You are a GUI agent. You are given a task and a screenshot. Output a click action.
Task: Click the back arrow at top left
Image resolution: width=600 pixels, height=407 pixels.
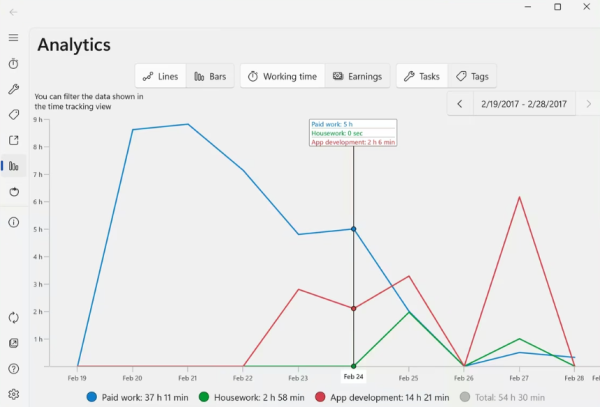point(13,12)
